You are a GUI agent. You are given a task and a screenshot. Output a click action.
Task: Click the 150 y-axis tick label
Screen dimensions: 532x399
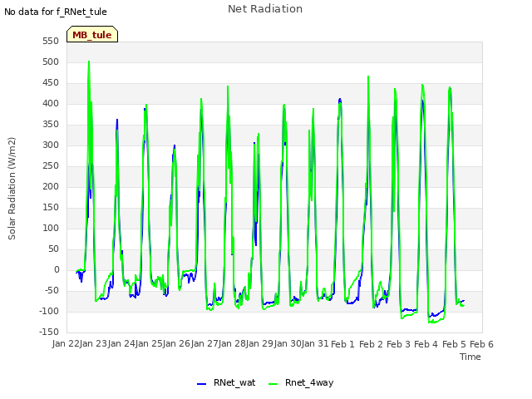(51, 207)
